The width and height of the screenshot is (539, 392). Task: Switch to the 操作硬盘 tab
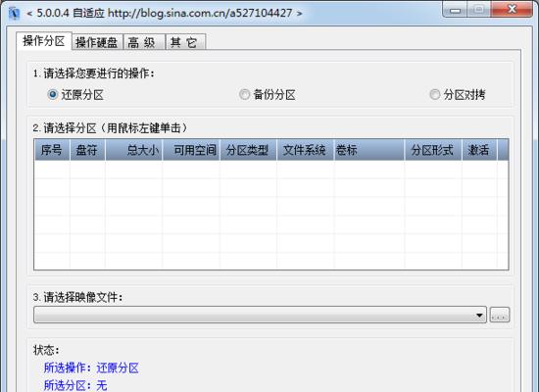(97, 42)
